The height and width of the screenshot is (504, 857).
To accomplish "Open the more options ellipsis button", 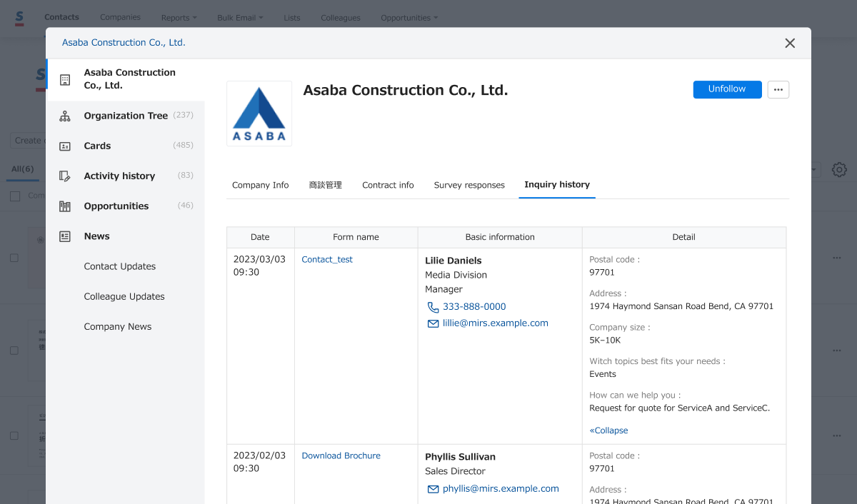I will coord(778,90).
